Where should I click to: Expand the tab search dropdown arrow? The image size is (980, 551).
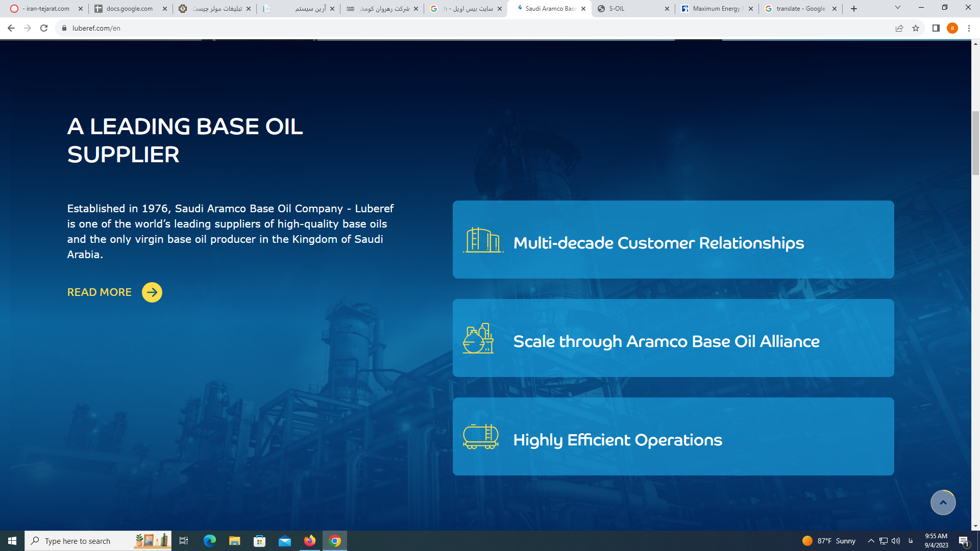pyautogui.click(x=898, y=8)
